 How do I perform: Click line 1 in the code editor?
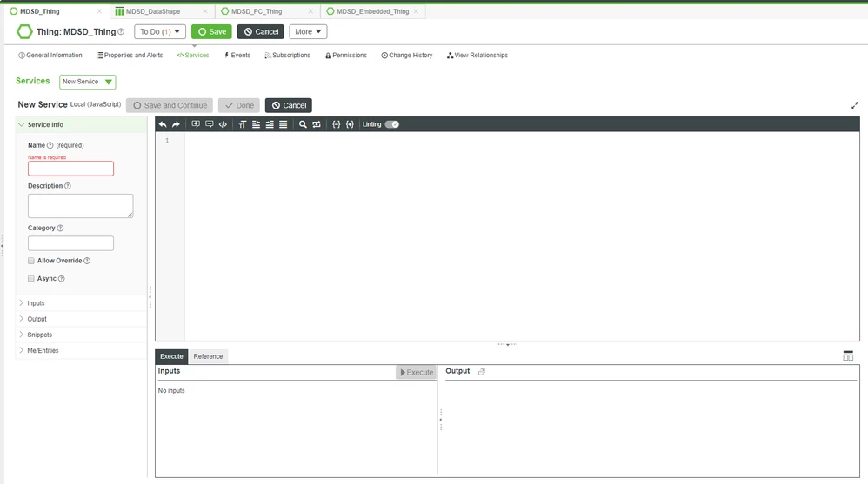(522, 141)
